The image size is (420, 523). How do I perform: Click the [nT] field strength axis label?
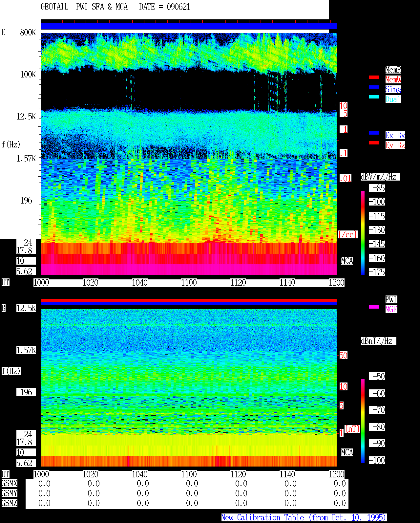(x=352, y=429)
